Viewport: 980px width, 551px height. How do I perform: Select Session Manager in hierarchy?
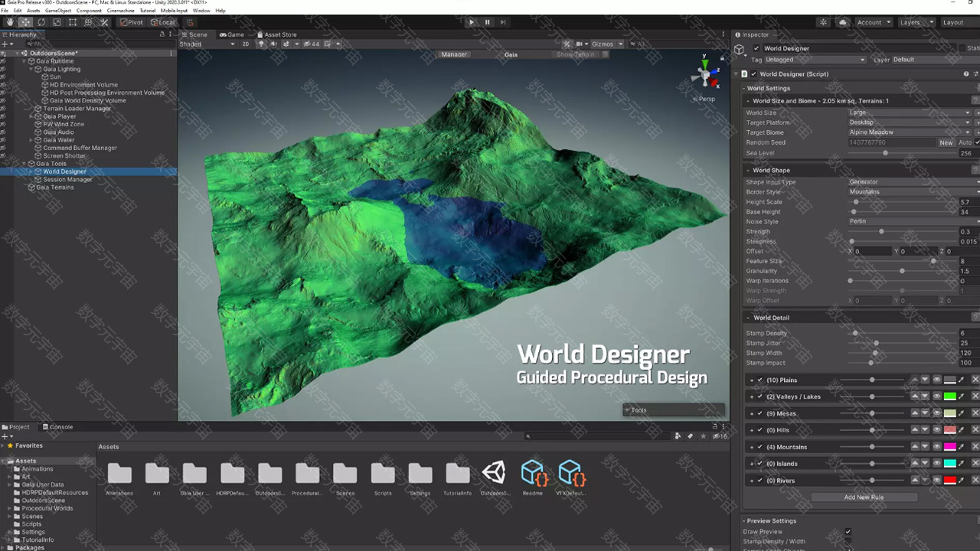(x=67, y=180)
